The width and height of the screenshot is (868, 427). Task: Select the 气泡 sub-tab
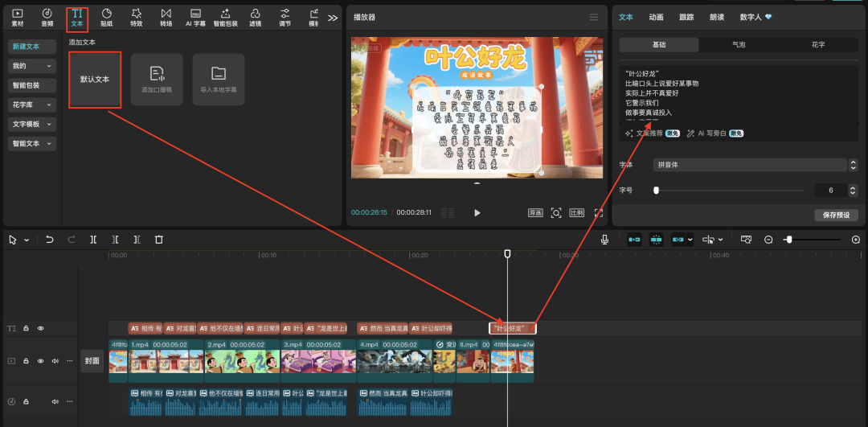click(739, 45)
